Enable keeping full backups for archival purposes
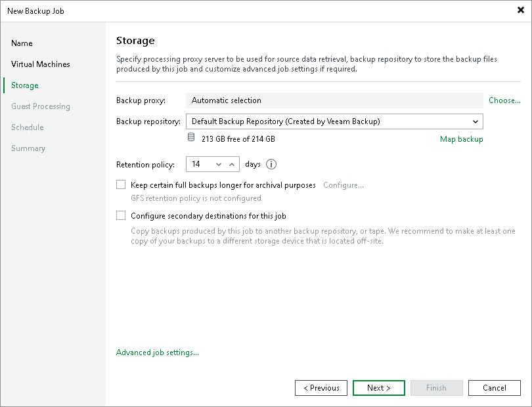This screenshot has height=407, width=532. [x=121, y=184]
